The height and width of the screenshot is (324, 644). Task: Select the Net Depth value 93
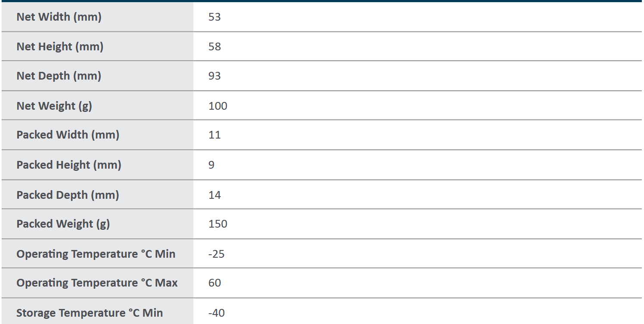(214, 76)
